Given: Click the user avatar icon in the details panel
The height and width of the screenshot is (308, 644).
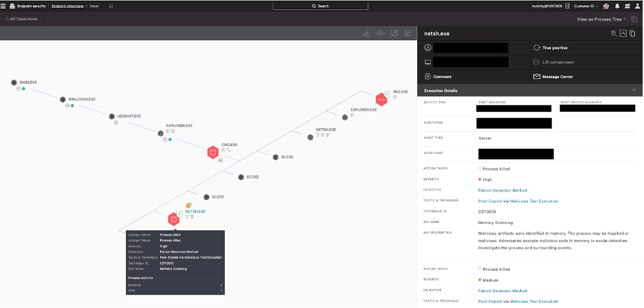Looking at the screenshot, I should (428, 48).
